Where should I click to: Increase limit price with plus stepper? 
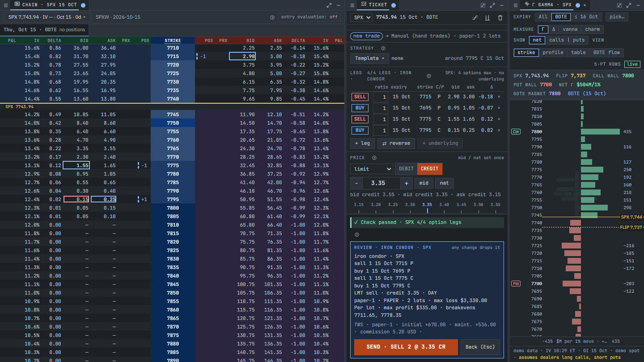click(x=406, y=183)
